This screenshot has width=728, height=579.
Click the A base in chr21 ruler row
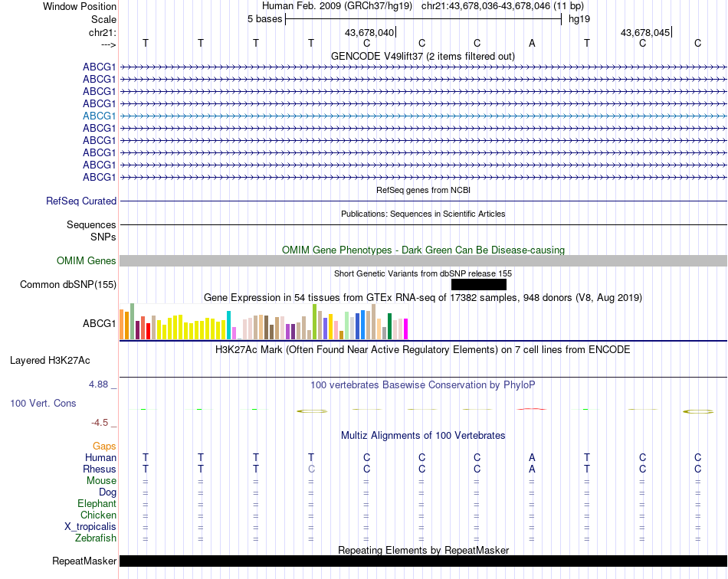click(532, 43)
